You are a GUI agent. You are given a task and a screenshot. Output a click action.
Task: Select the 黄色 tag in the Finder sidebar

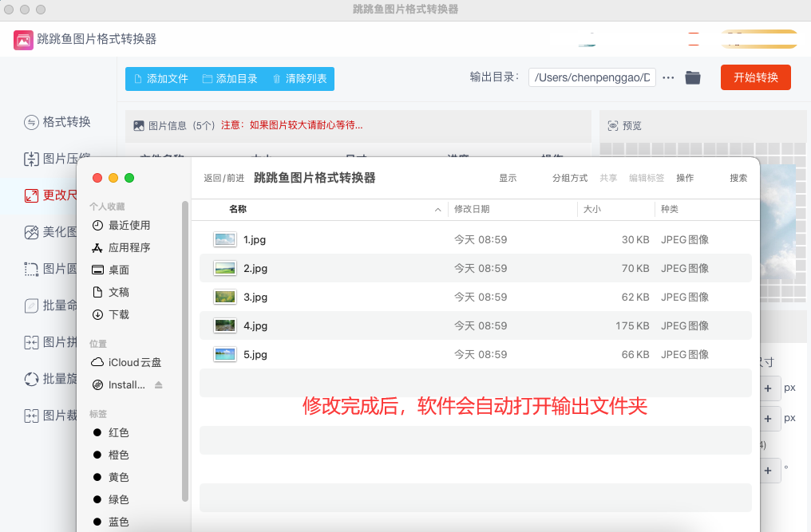tap(111, 477)
